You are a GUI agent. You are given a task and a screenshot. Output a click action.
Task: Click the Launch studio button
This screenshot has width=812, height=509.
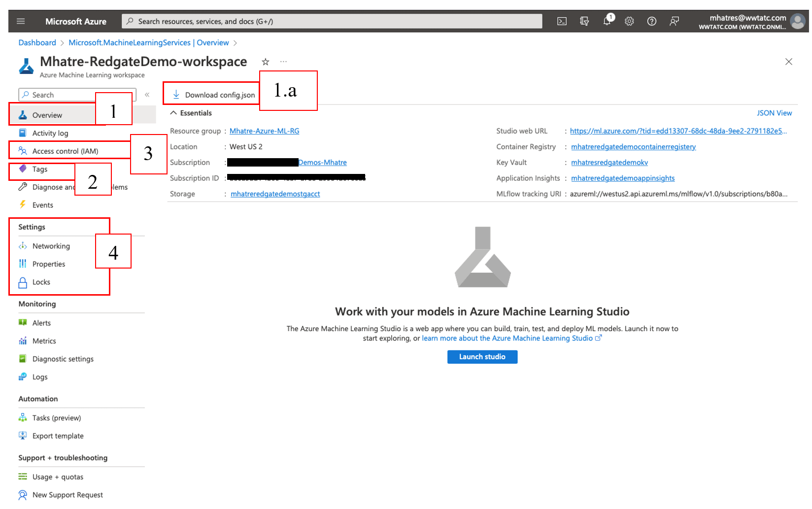tap(482, 357)
